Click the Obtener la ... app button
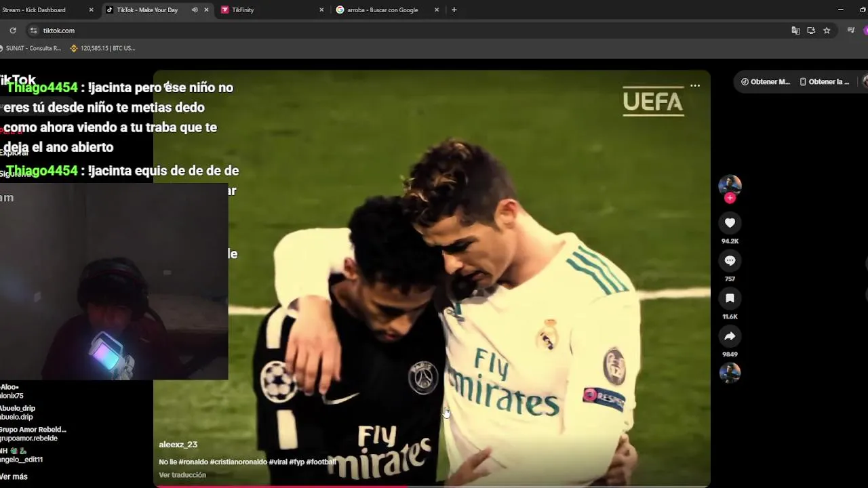 pyautogui.click(x=825, y=81)
